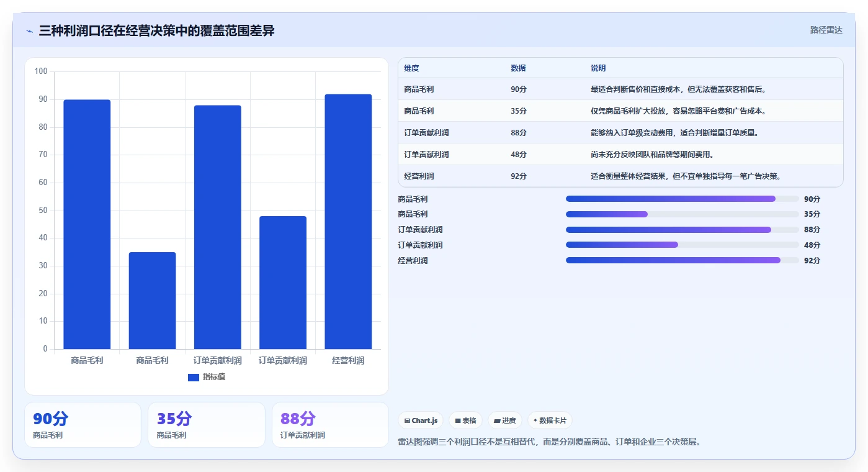Select the 数据 table column header
Viewport: 868px width, 472px height.
(518, 68)
